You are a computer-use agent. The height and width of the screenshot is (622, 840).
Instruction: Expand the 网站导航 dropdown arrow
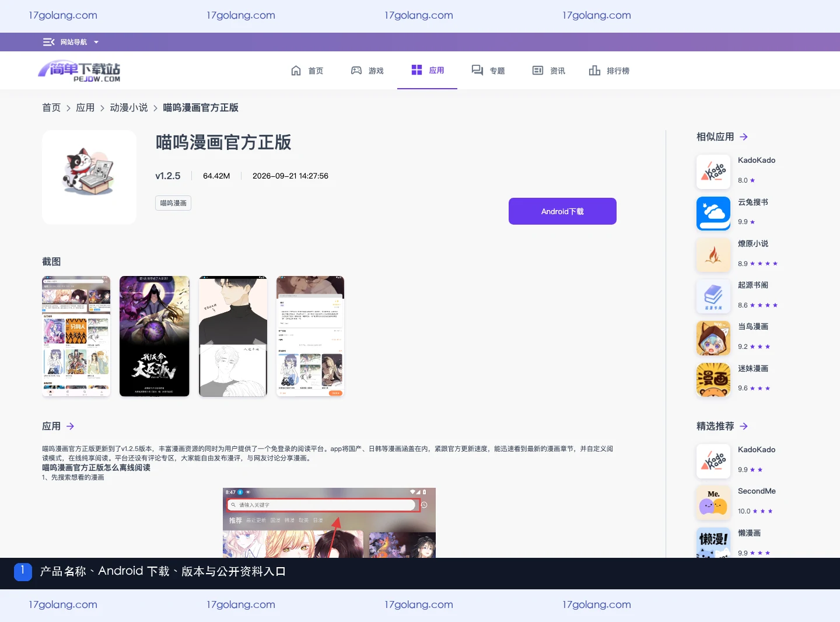(x=96, y=42)
